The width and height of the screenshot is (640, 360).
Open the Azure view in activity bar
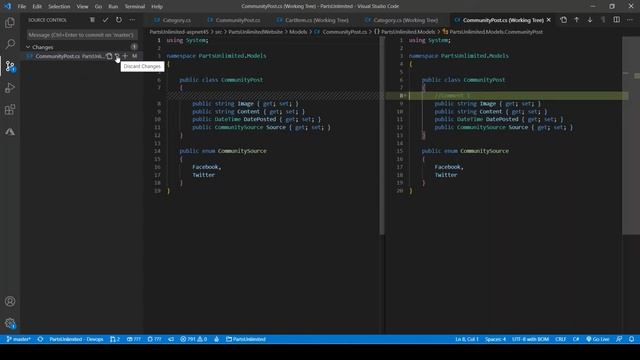pos(10,131)
